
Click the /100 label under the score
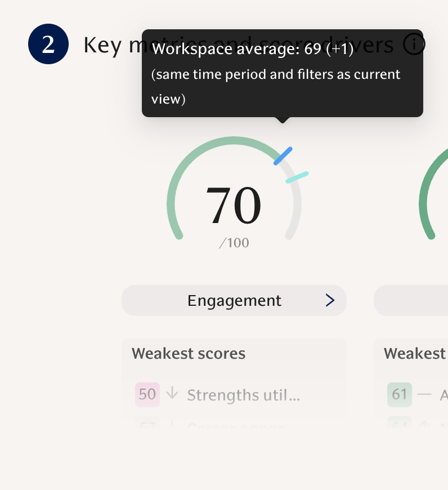coord(234,243)
